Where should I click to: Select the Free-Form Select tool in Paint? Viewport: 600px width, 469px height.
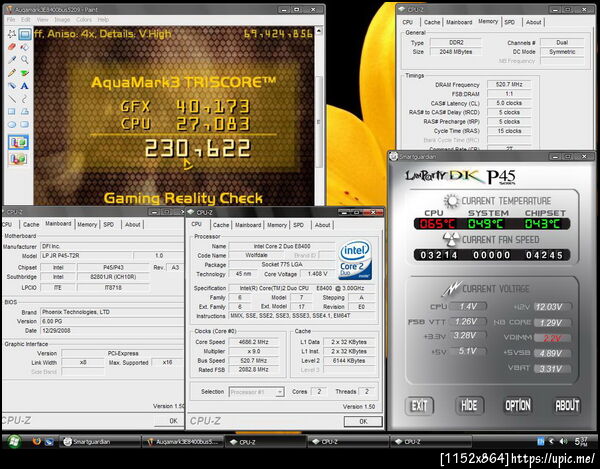[x=11, y=34]
